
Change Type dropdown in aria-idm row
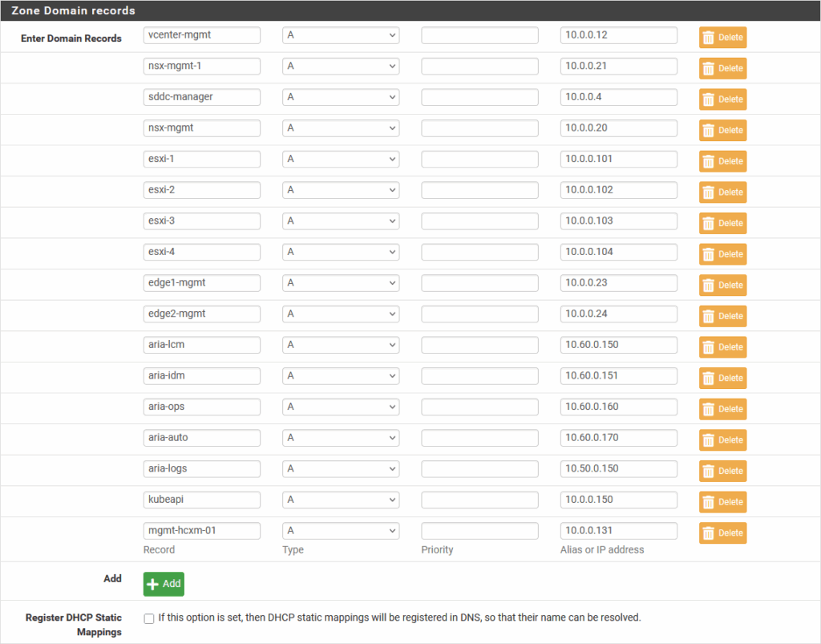click(340, 376)
